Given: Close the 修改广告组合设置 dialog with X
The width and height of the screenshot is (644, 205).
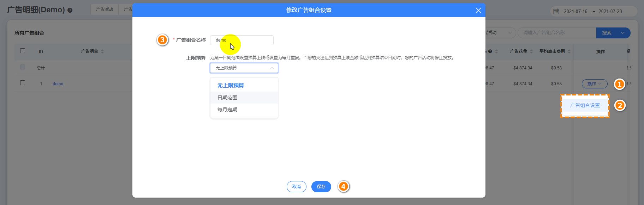Looking at the screenshot, I should 478,10.
